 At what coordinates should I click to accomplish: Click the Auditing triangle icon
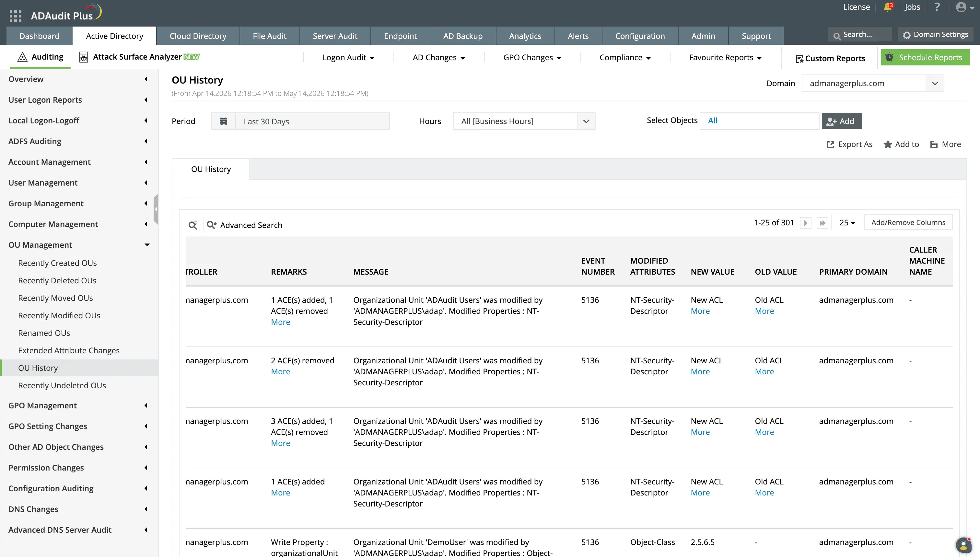[x=23, y=57]
